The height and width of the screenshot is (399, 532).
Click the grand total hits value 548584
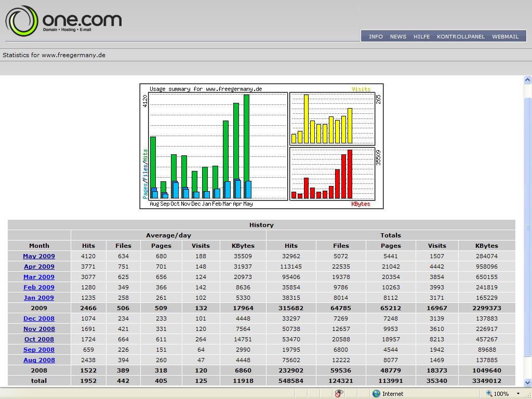pos(291,381)
